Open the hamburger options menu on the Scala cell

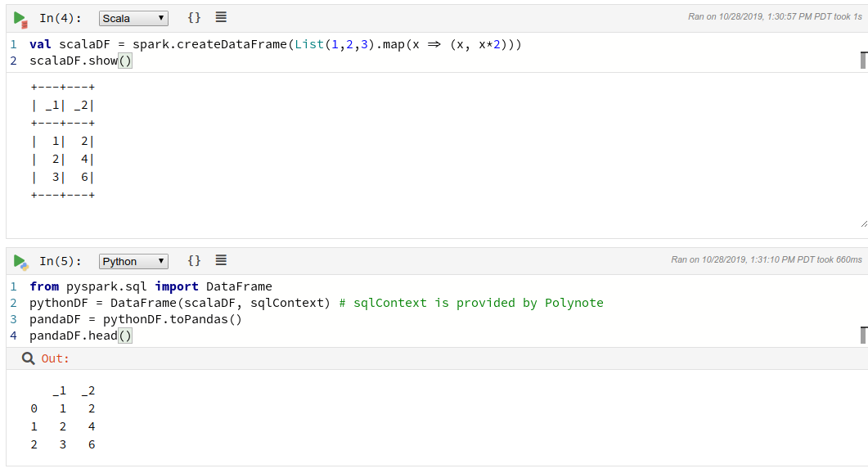coord(219,17)
